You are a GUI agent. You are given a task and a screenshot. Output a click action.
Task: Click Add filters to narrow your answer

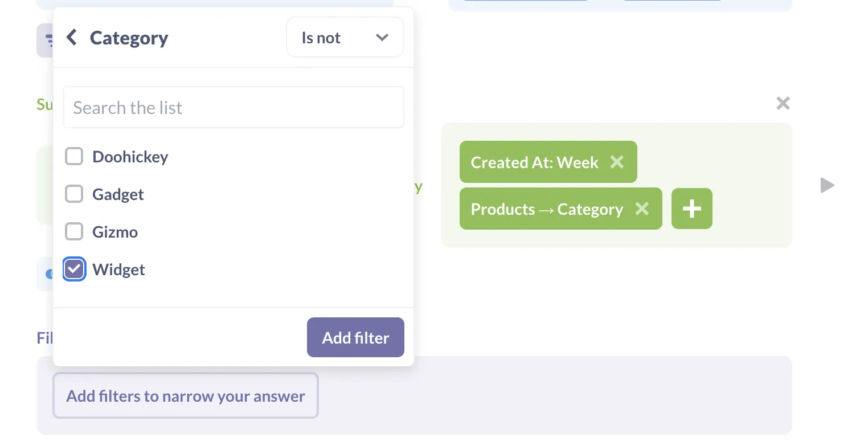point(185,395)
